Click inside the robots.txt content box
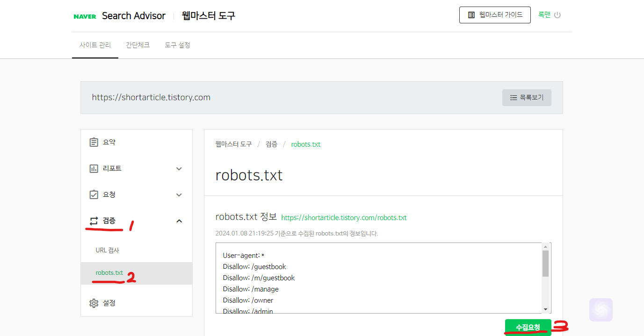This screenshot has width=644, height=336. point(379,278)
